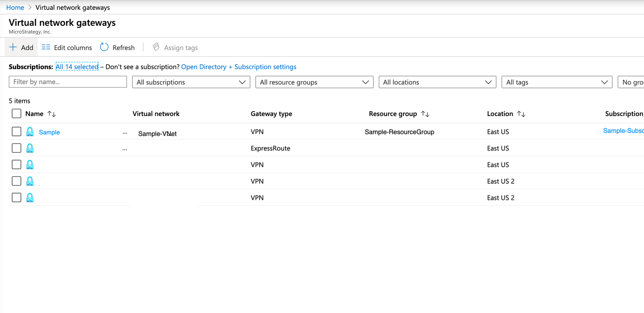Open the ellipsis menu for the Sample row
644x313 pixels.
[125, 133]
